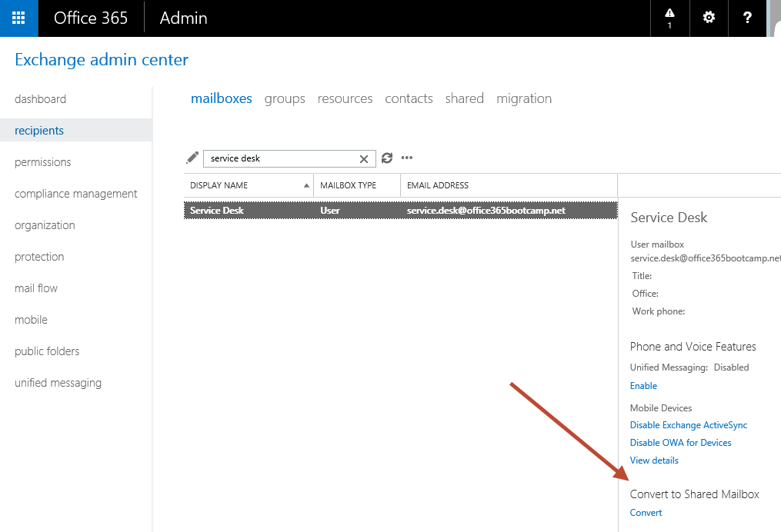The image size is (781, 532).
Task: Open mail flow in left navigation
Action: (36, 288)
